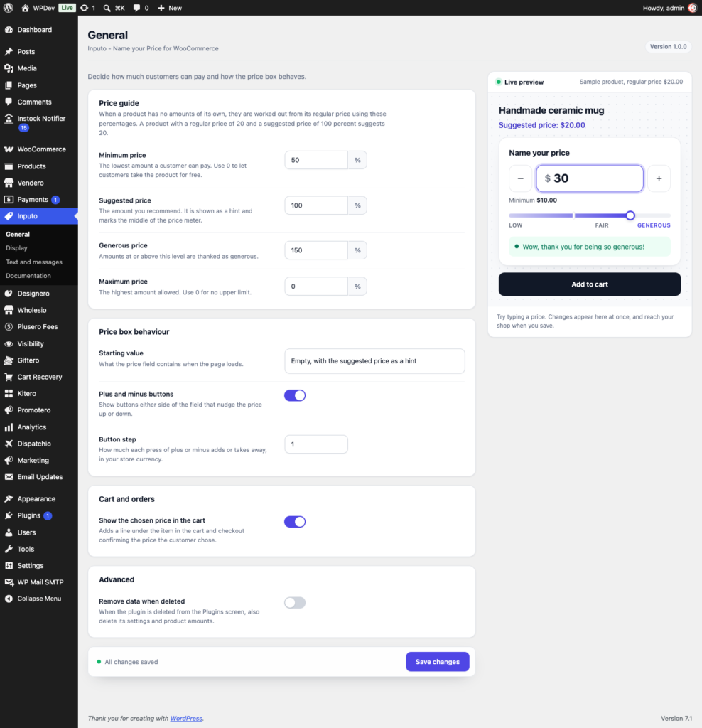This screenshot has height=728, width=702.
Task: Click the 'All changes saved' status
Action: pyautogui.click(x=128, y=662)
